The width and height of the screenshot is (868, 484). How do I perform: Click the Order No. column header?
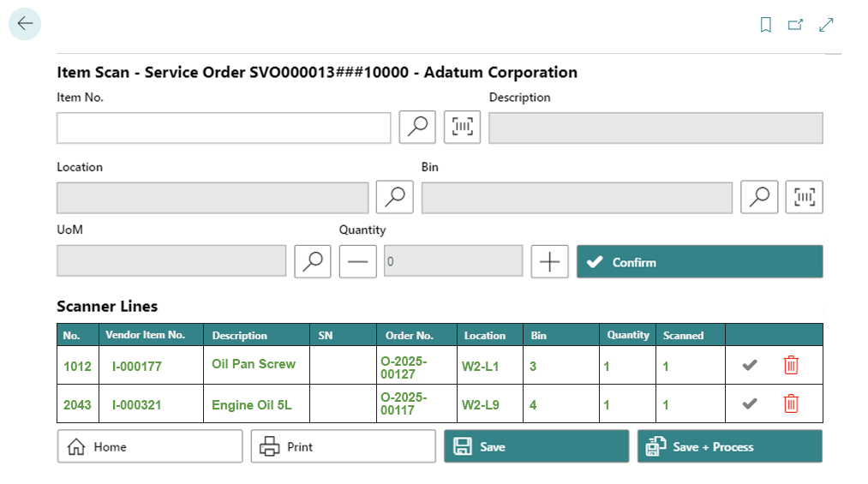410,335
